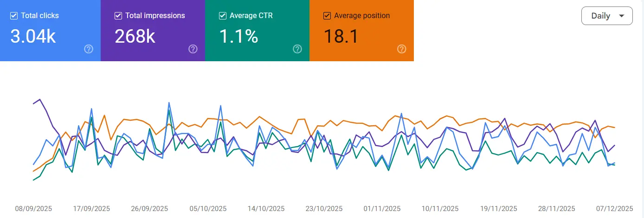Screen dimensions: 644x218
Task: Open the Daily granularity dropdown
Action: (x=606, y=16)
